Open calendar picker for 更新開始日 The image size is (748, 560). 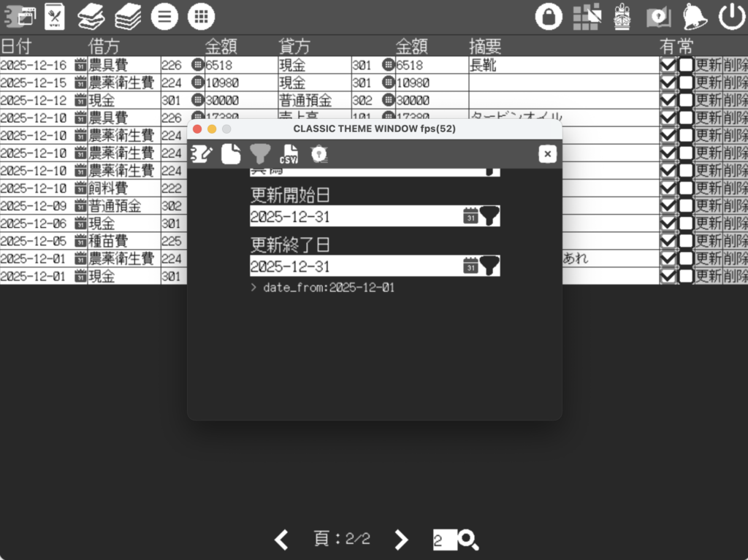coord(470,215)
